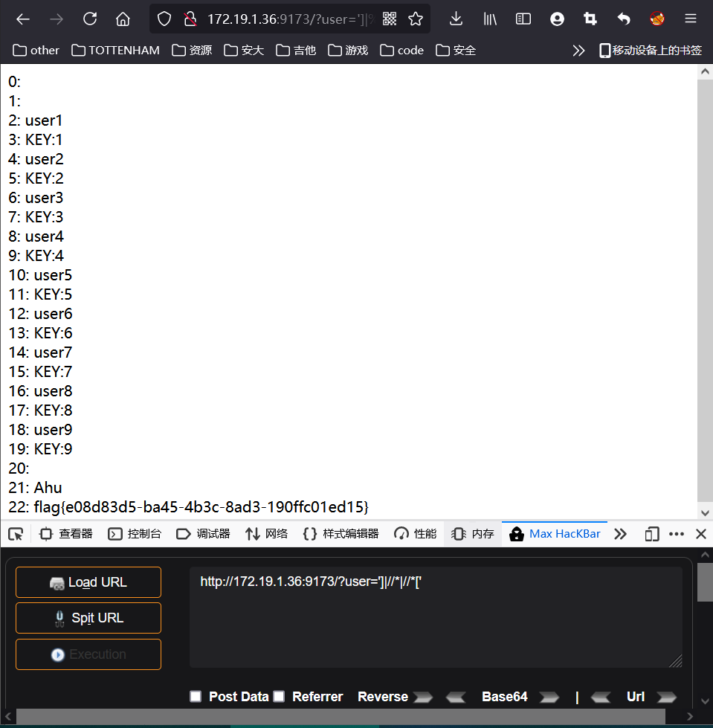Click the '19: KEY:9' line
This screenshot has height=728, width=713.
[40, 449]
